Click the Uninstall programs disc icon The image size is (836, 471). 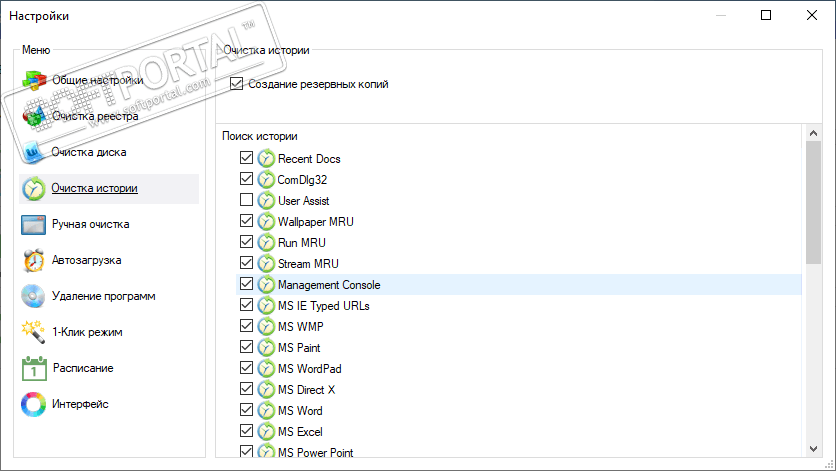(35, 296)
